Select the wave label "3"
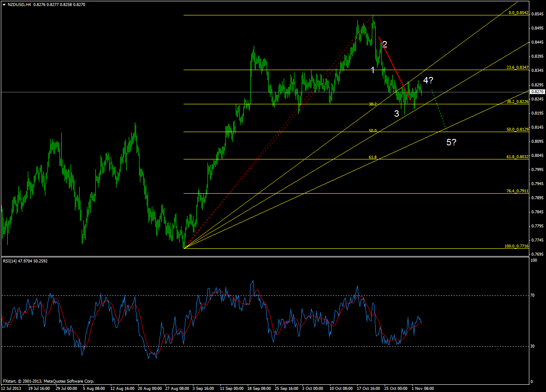Viewport: 546px width, 392px height. (397, 113)
